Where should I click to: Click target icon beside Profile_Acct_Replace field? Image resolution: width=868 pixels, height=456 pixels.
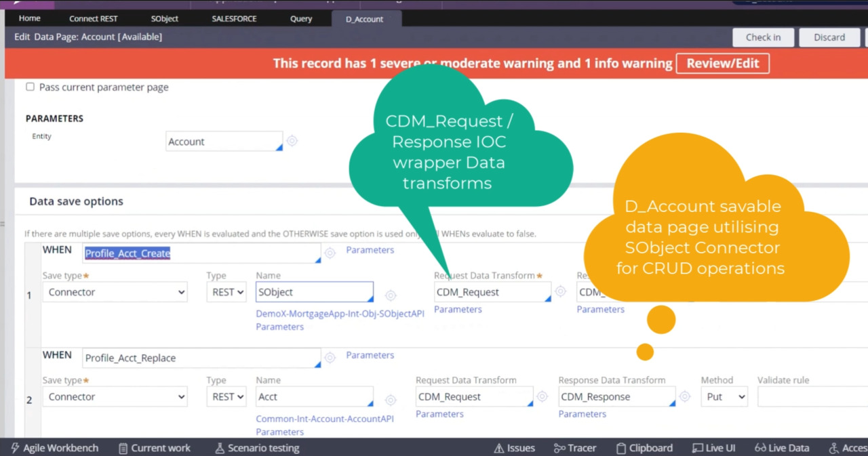[330, 358]
